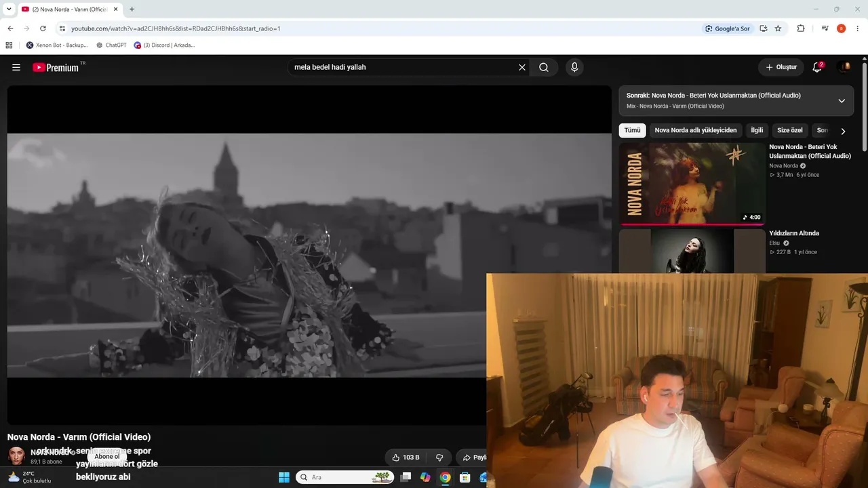Viewport: 868px width, 488px height.
Task: Clear the YouTube search query
Action: pos(522,67)
